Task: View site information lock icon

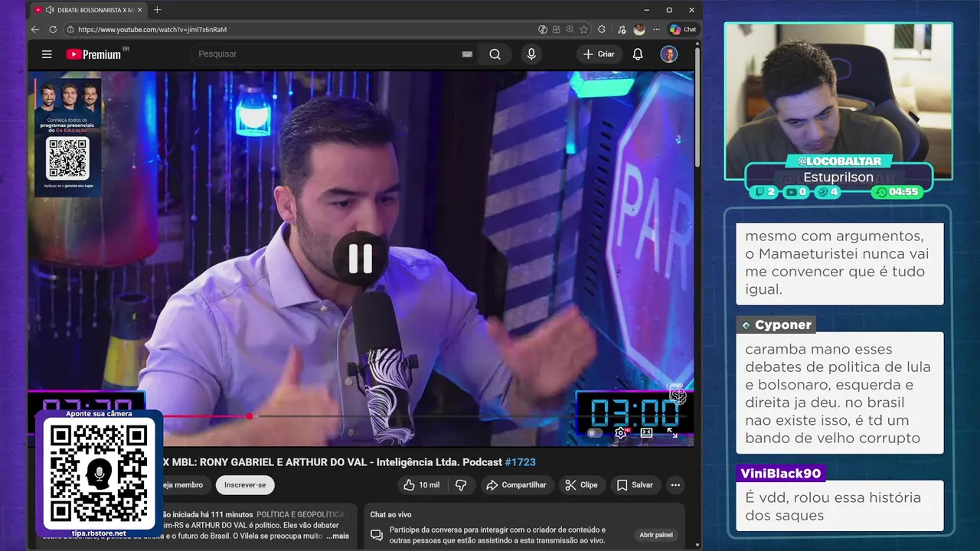Action: (x=70, y=29)
